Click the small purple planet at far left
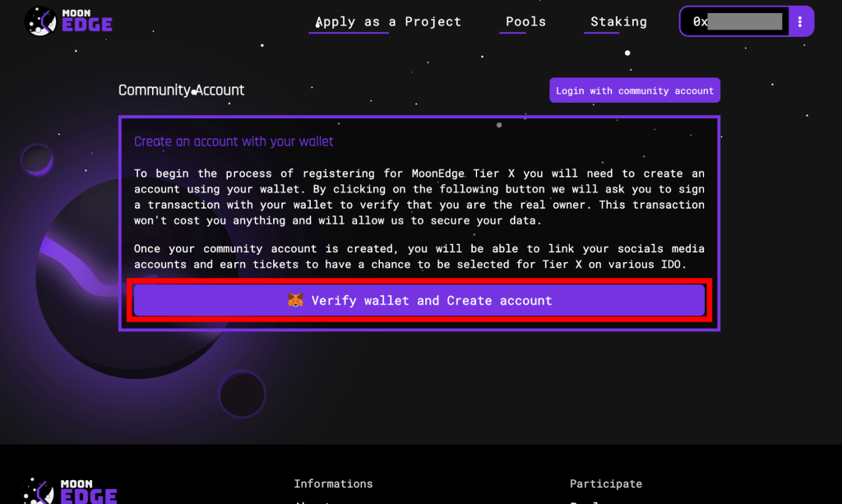 36,160
